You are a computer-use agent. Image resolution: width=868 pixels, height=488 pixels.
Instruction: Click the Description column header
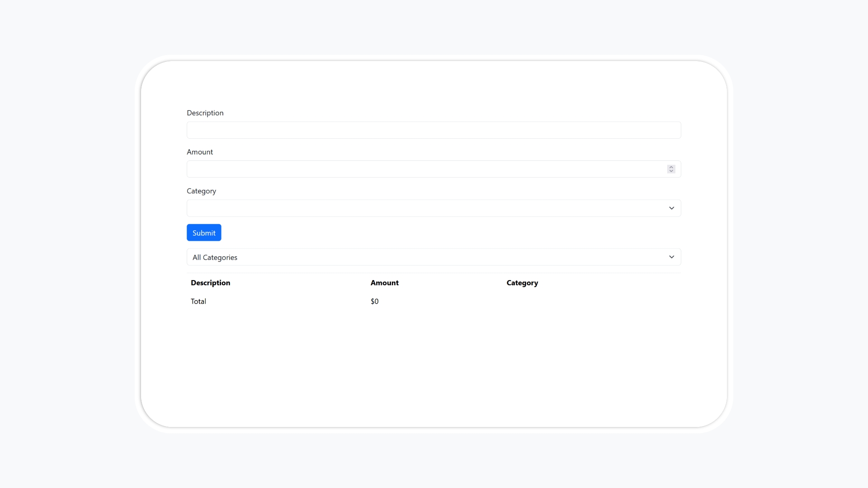(x=210, y=282)
